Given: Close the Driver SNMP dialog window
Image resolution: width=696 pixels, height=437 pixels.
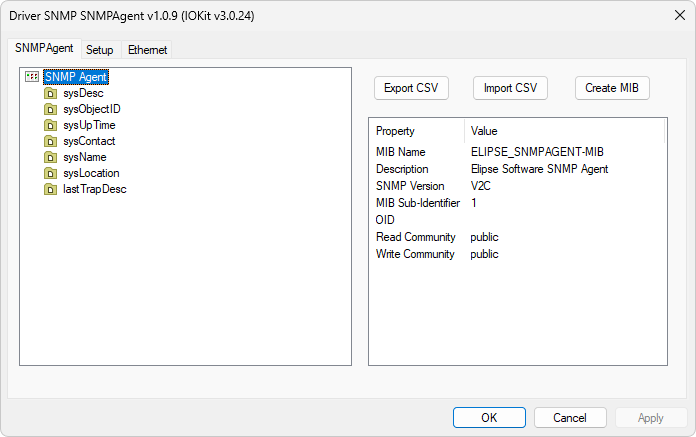Looking at the screenshot, I should [x=680, y=16].
